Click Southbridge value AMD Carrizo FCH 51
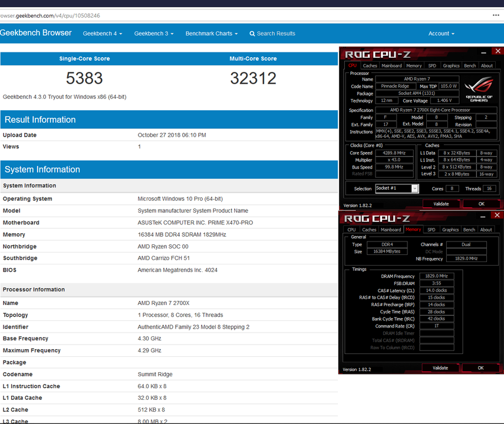The image size is (504, 424). coord(164,258)
